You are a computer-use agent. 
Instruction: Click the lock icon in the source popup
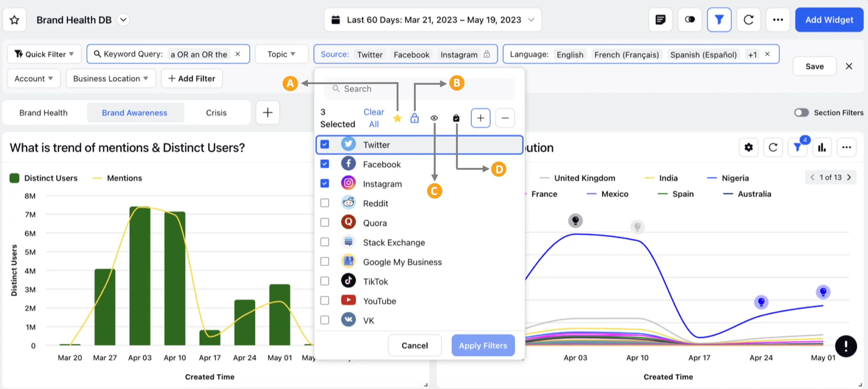(x=414, y=118)
